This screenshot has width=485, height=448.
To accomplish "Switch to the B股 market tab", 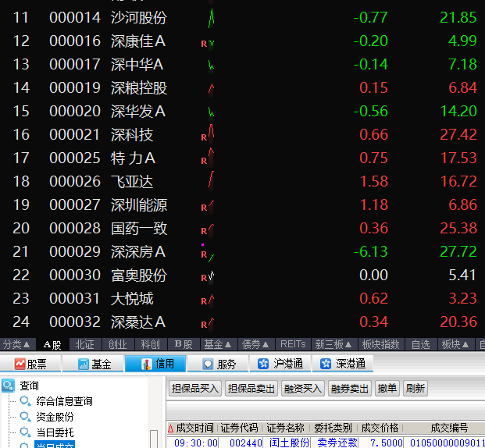I will coord(184,344).
